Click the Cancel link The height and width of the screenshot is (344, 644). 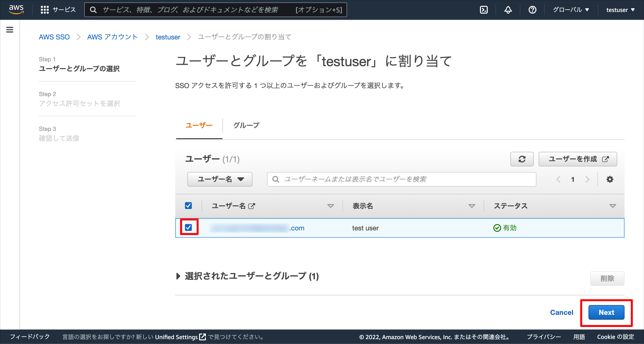[561, 312]
